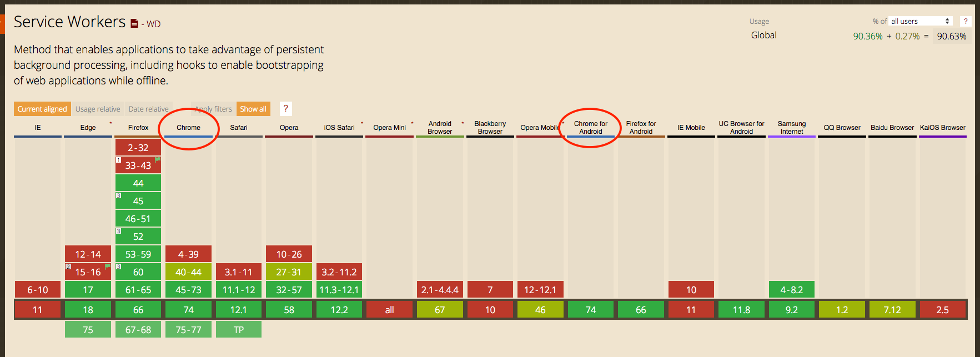Click the flag icon on Firefox 33-43
980x357 pixels.
[x=158, y=160]
